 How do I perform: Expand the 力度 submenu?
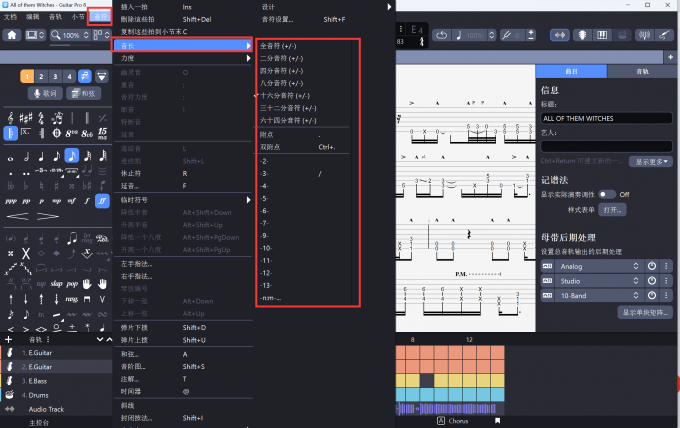coord(183,58)
